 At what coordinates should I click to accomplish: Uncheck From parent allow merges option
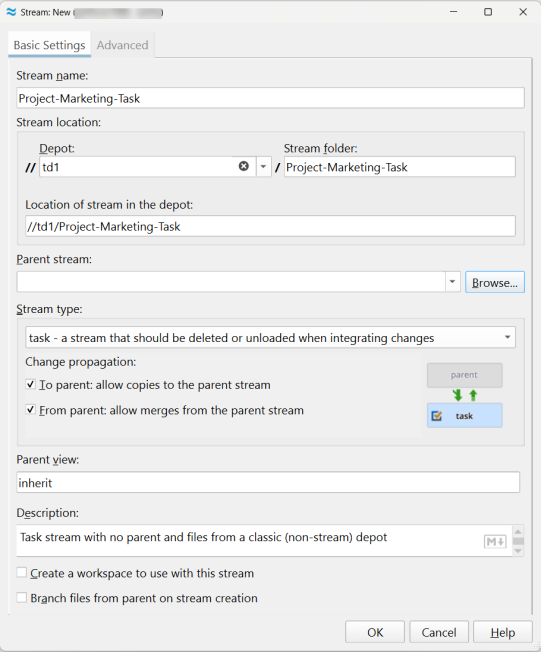pyautogui.click(x=30, y=410)
